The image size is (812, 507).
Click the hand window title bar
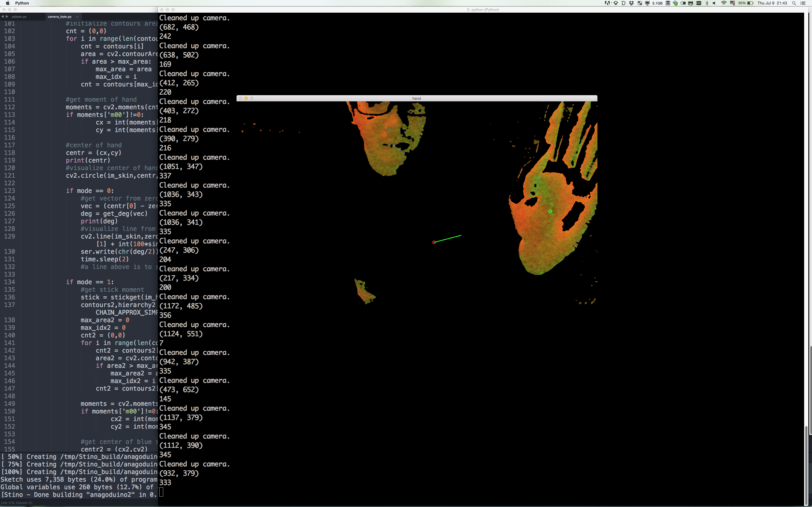point(416,98)
